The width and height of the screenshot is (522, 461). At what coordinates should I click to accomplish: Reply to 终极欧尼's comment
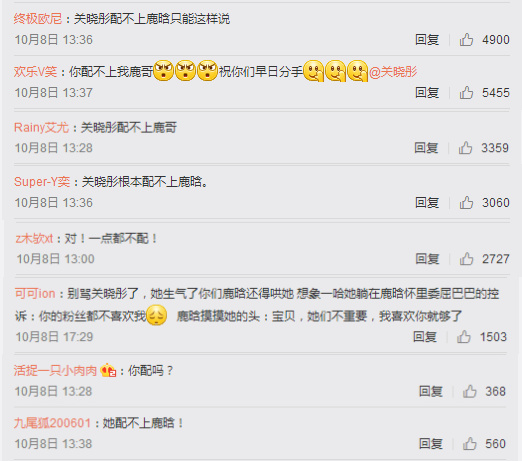pyautogui.click(x=427, y=40)
